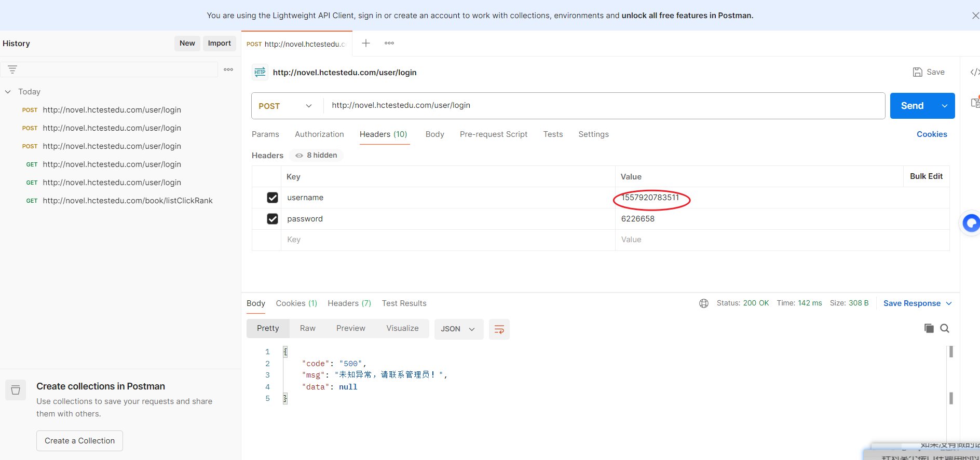The width and height of the screenshot is (980, 460).
Task: Click the username key cell
Action: (x=448, y=198)
